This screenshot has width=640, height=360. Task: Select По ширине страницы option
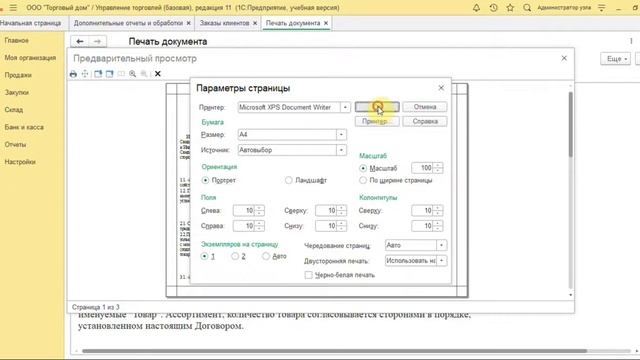pos(363,180)
